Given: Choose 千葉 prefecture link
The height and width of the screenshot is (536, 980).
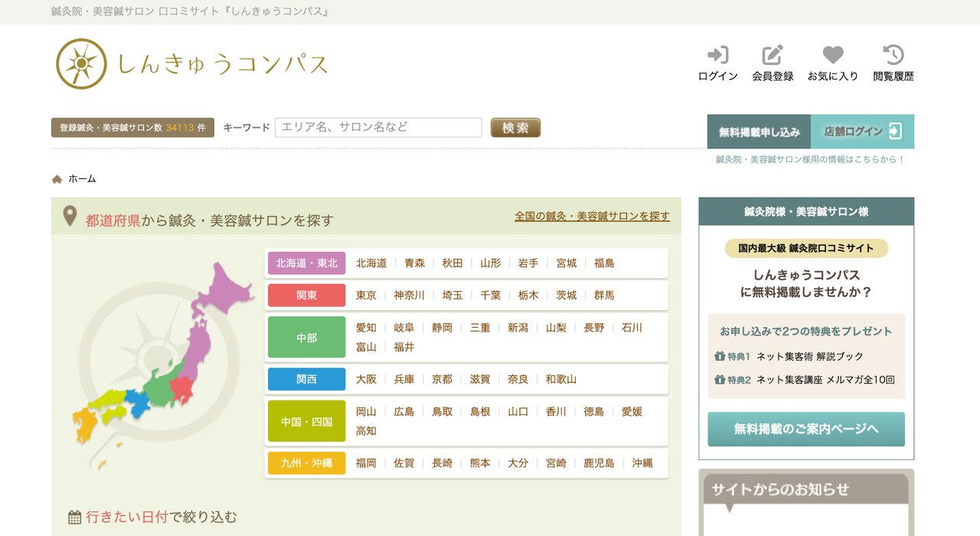Looking at the screenshot, I should (x=491, y=295).
